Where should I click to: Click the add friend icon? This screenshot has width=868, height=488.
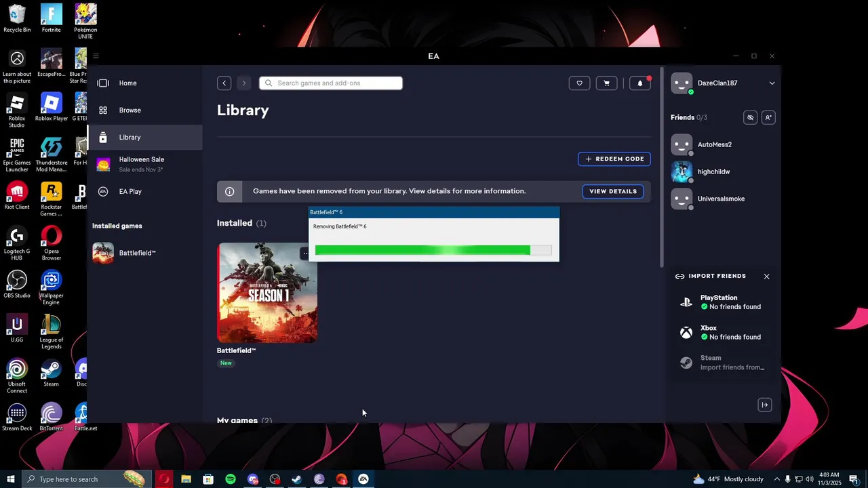[x=768, y=117]
